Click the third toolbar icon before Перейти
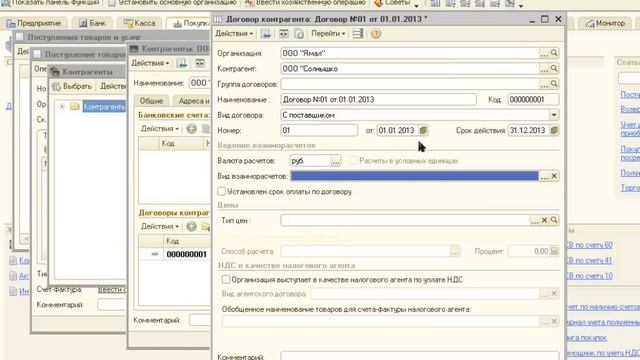 point(299,33)
